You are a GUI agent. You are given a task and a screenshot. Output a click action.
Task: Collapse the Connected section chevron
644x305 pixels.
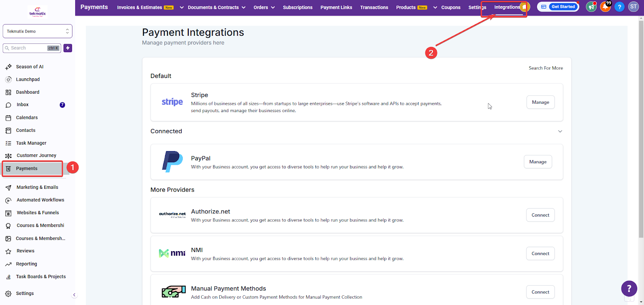point(560,131)
